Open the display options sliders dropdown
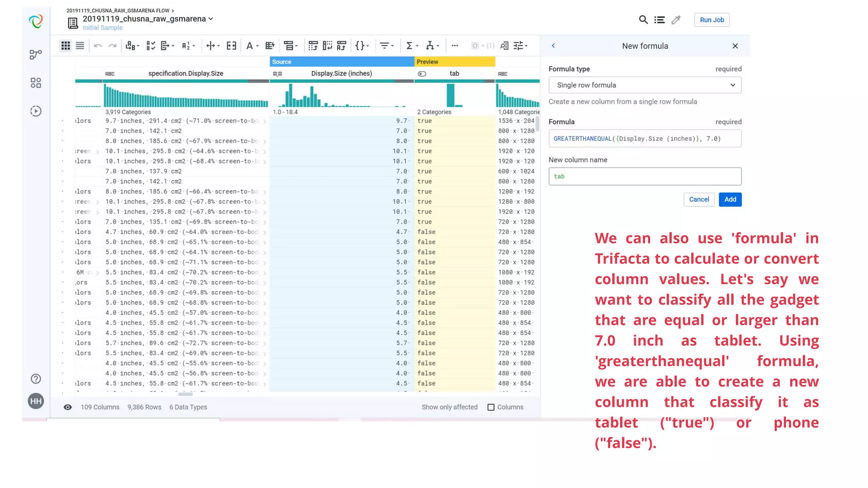The height and width of the screenshot is (488, 868). coord(520,46)
